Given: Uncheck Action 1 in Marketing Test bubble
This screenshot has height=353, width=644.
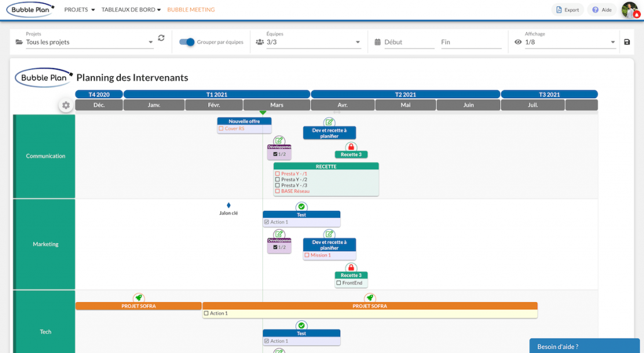Looking at the screenshot, I should pos(267,222).
